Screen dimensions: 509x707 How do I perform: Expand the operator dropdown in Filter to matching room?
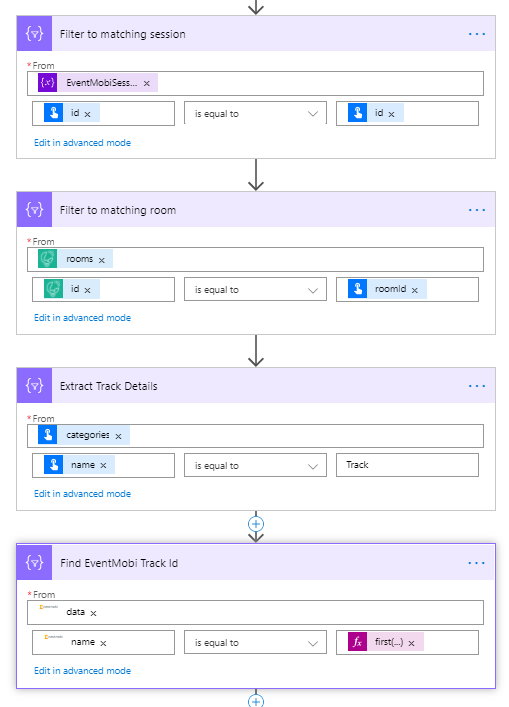click(x=255, y=289)
